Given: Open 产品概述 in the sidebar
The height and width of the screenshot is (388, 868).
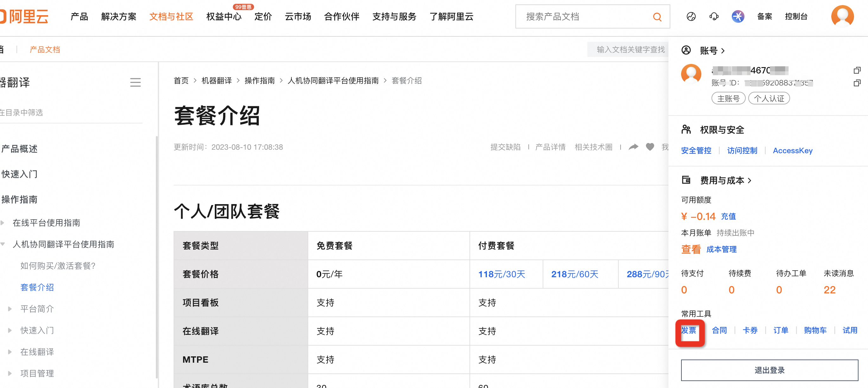Looking at the screenshot, I should 19,148.
